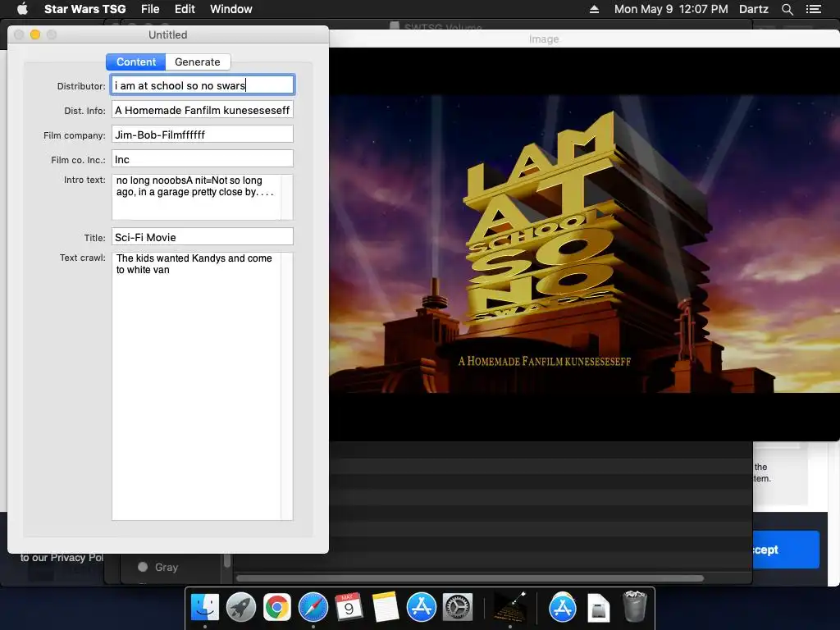Open Notification Center list icon
The image size is (840, 630).
[813, 8]
